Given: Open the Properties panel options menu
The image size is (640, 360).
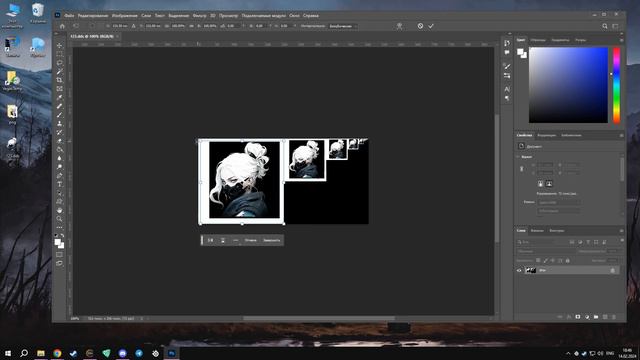Looking at the screenshot, I should [x=621, y=135].
